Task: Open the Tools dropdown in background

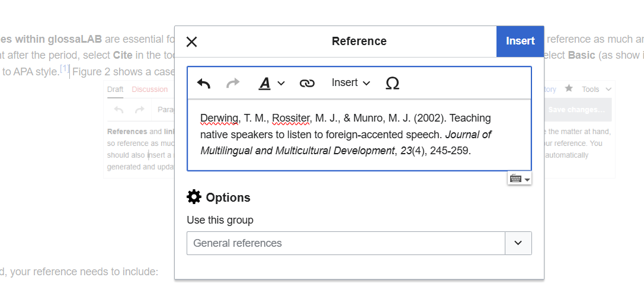Action: [x=596, y=90]
